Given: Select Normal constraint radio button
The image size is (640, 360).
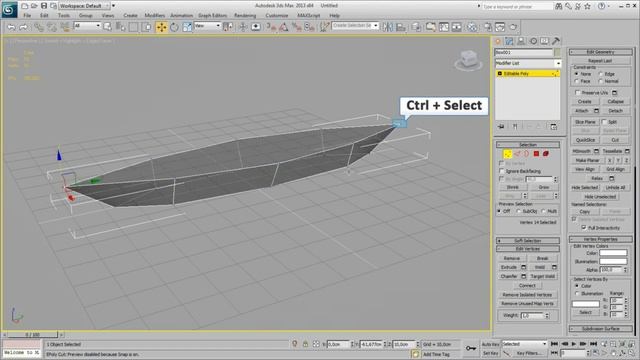Looking at the screenshot, I should pyautogui.click(x=601, y=81).
